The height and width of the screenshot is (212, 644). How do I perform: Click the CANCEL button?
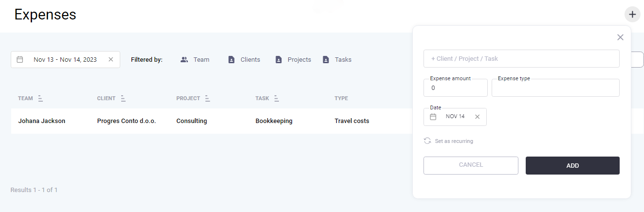point(471,165)
